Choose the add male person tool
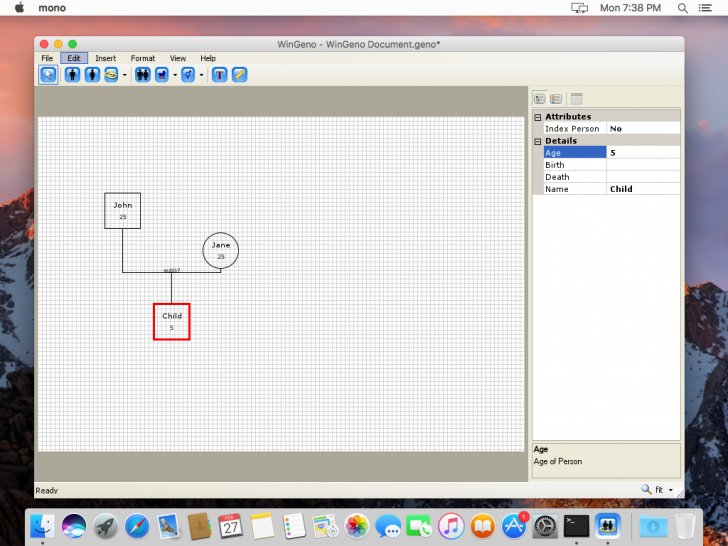728x546 pixels. point(72,75)
